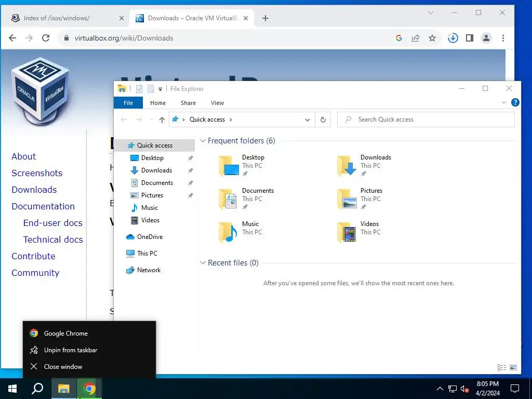Open the Screenshots link
This screenshot has height=399, width=532.
click(37, 173)
